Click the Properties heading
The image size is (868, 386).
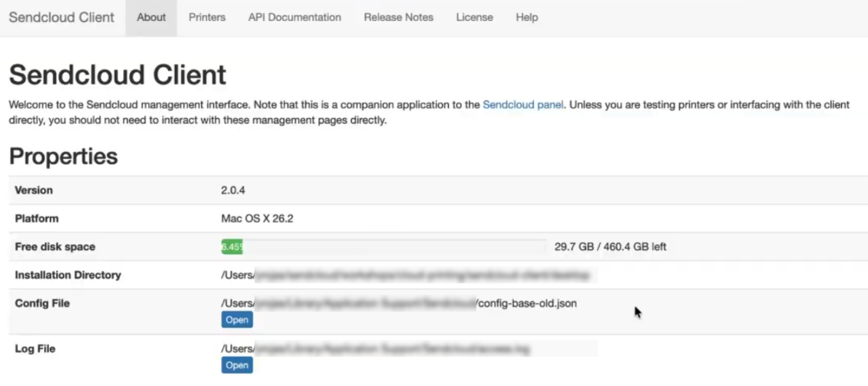click(63, 156)
